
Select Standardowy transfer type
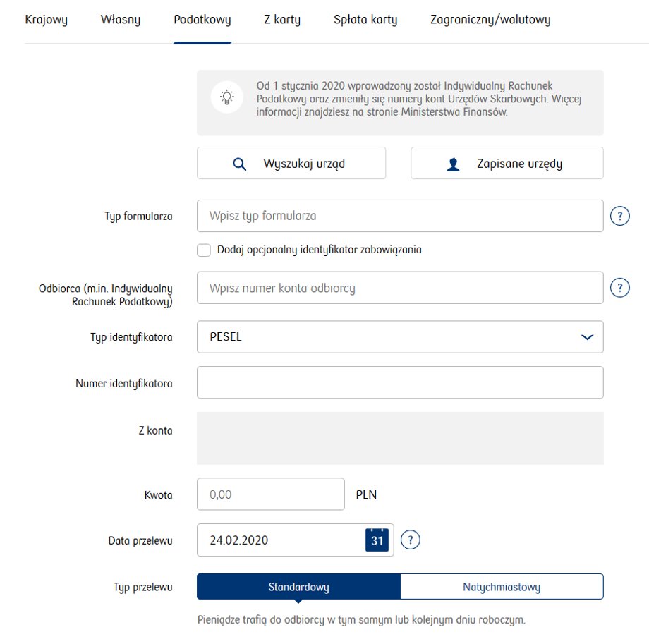(299, 586)
